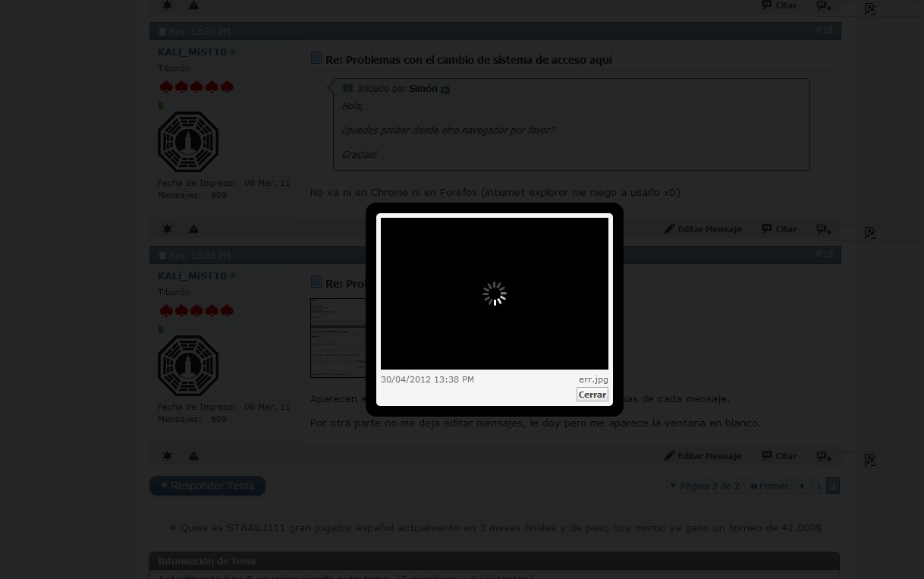
Task: Click Editar Mensaje on post #19
Action: (703, 456)
